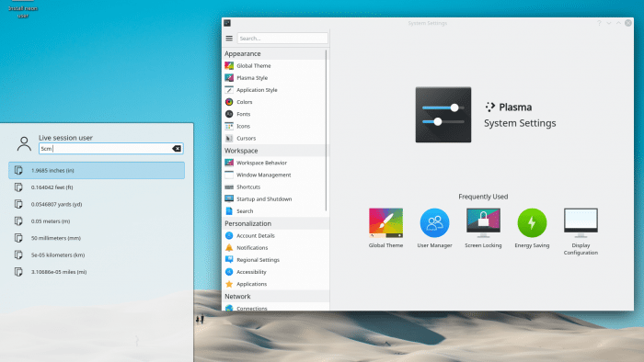Screen dimensions: 644x362
Task: Click the sidebar scrollbar in System Settings
Action: [326, 130]
